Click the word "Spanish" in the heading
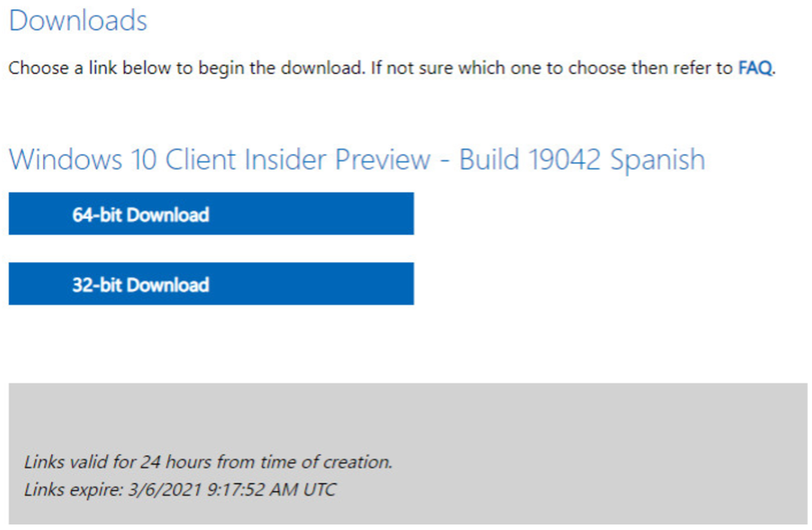812x530 pixels. [x=657, y=160]
